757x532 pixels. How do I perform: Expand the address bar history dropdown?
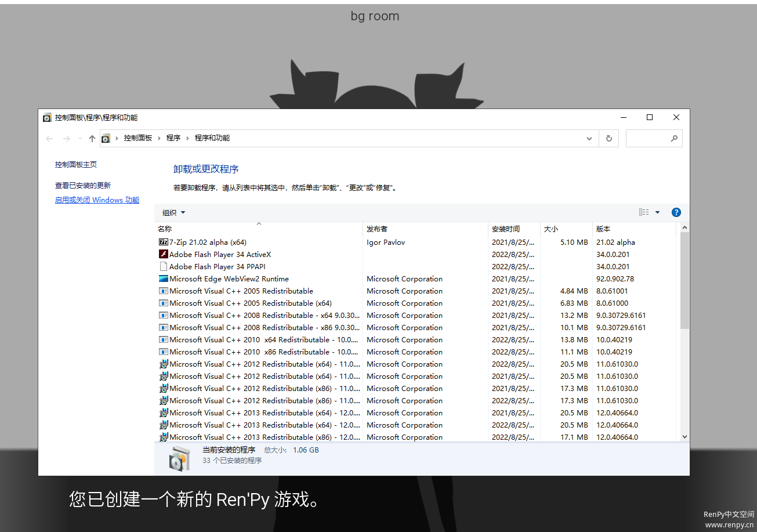pos(589,139)
